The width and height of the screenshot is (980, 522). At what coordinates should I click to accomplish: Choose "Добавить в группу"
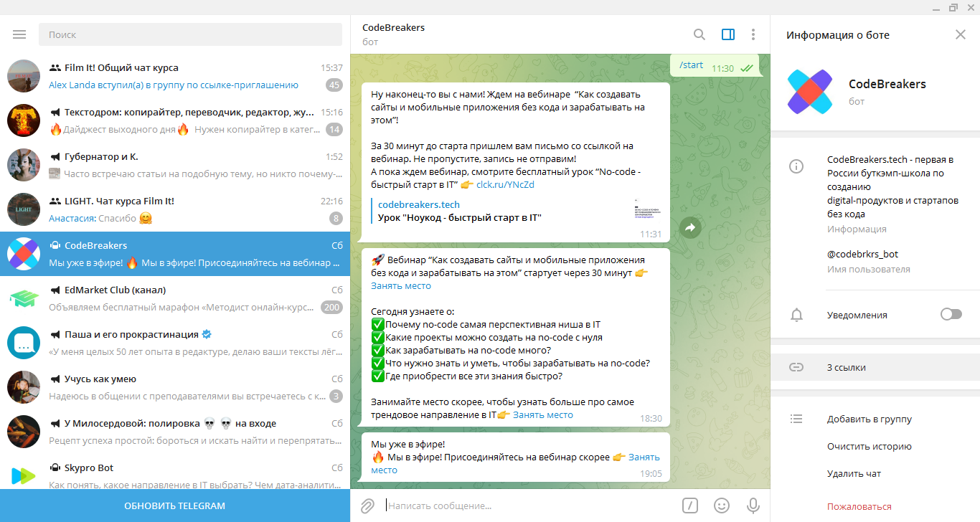[x=869, y=419]
